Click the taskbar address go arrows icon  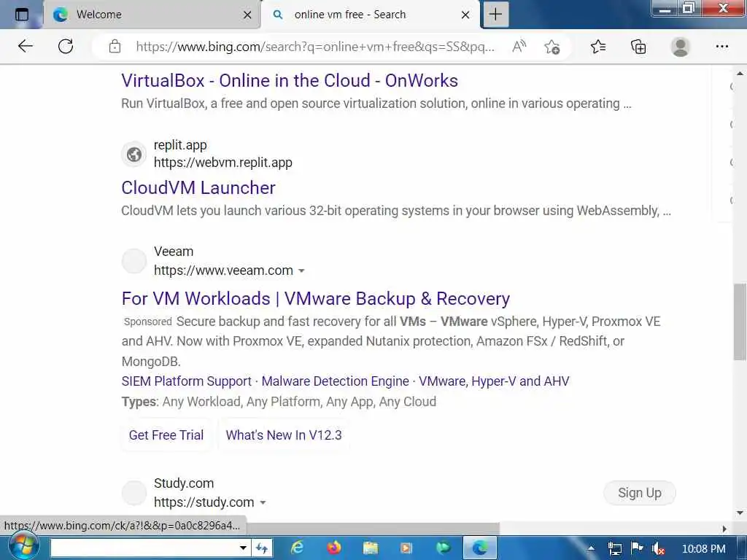click(262, 548)
